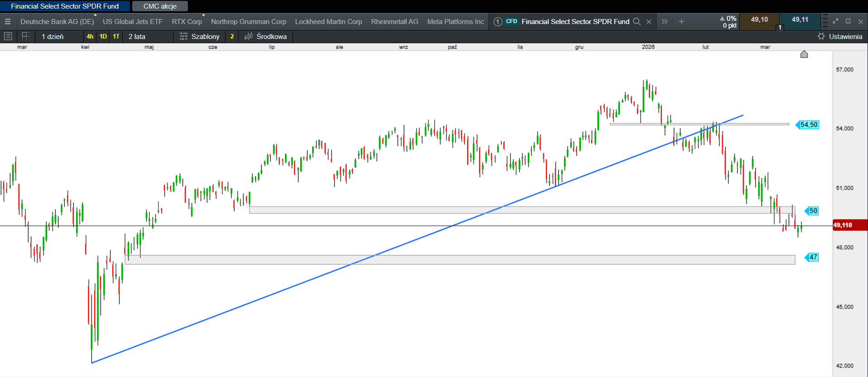This screenshot has width=868, height=377.
Task: Show more instrument tabs via double chevron
Action: point(664,22)
